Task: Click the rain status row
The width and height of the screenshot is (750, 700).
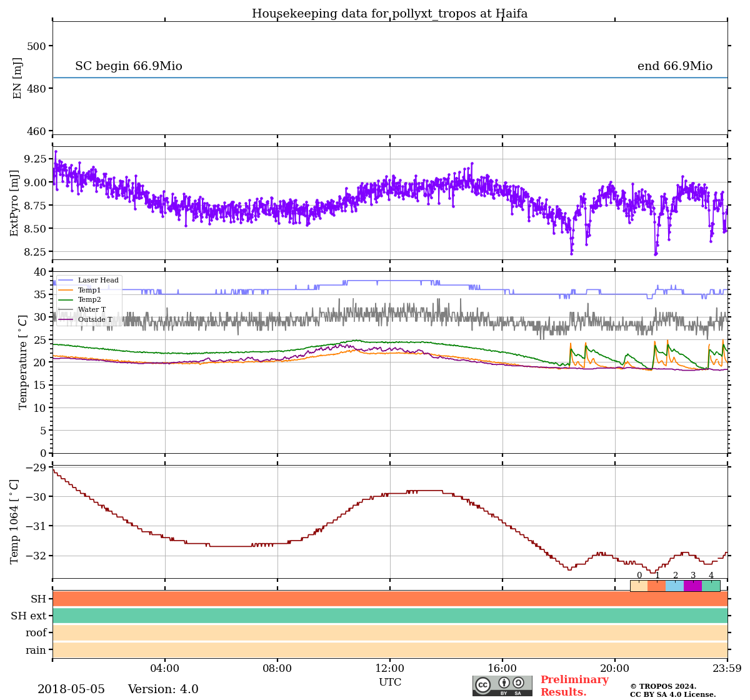Action: pyautogui.click(x=390, y=650)
